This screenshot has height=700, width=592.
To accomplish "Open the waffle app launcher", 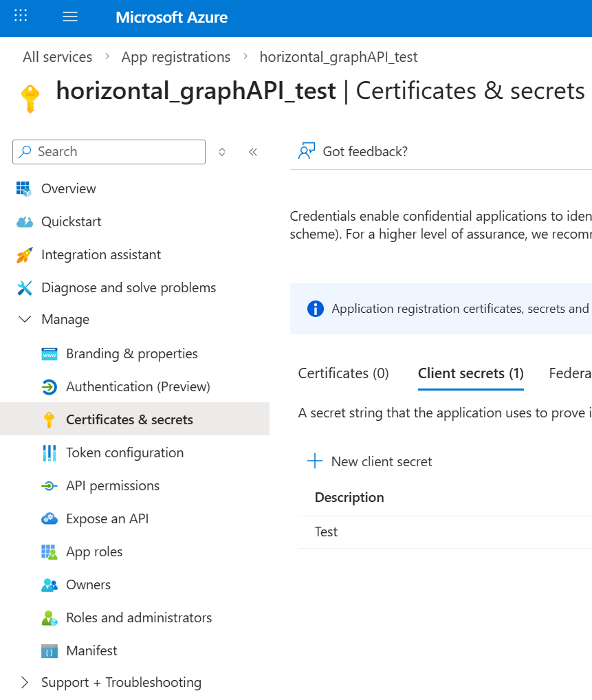I will point(20,15).
